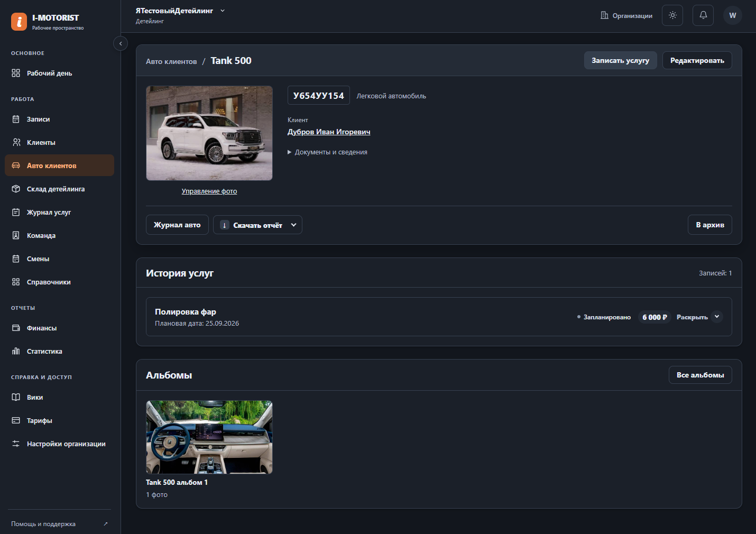This screenshot has height=534, width=756.
Task: Toggle the light theme sun icon
Action: pos(672,15)
